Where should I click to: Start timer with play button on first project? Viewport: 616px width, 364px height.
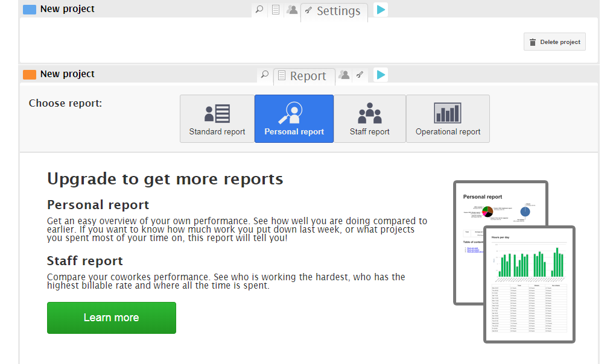381,10
